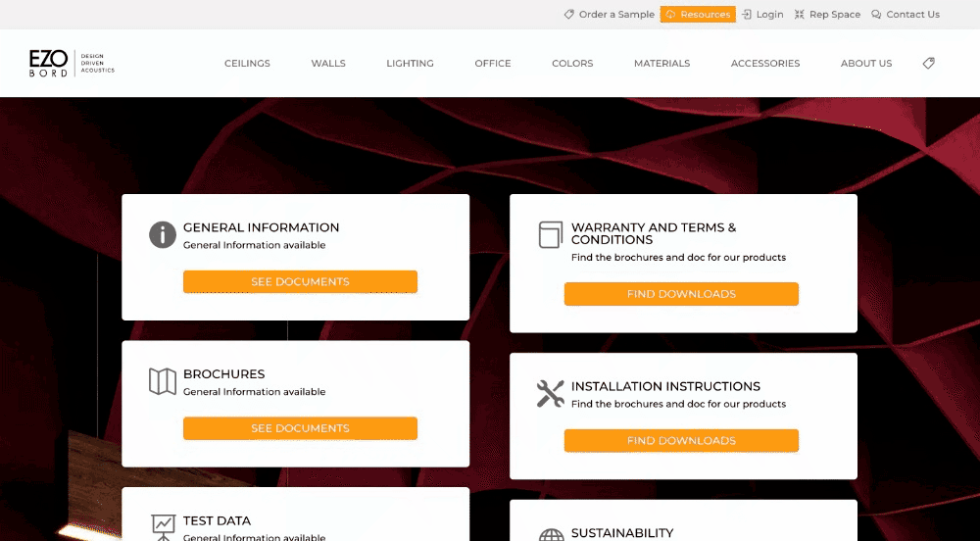Expand the Materials navigation menu
Viewport: 980px width, 541px height.
tap(661, 64)
